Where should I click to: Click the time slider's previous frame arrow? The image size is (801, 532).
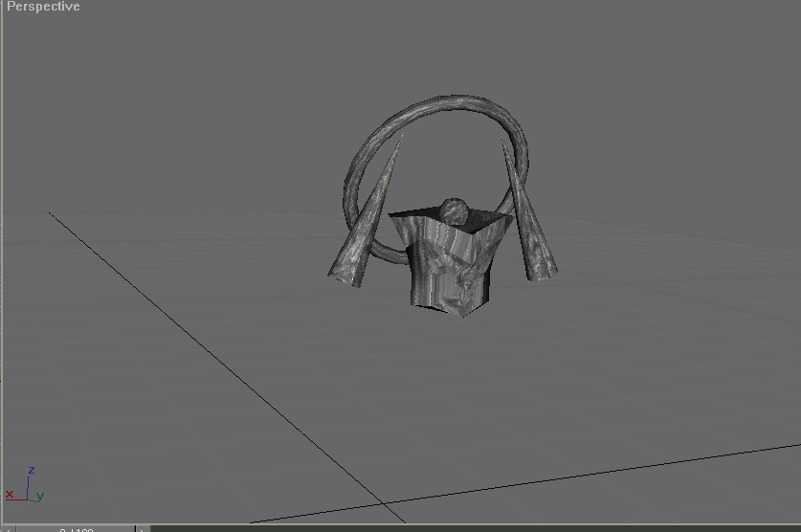(9, 529)
